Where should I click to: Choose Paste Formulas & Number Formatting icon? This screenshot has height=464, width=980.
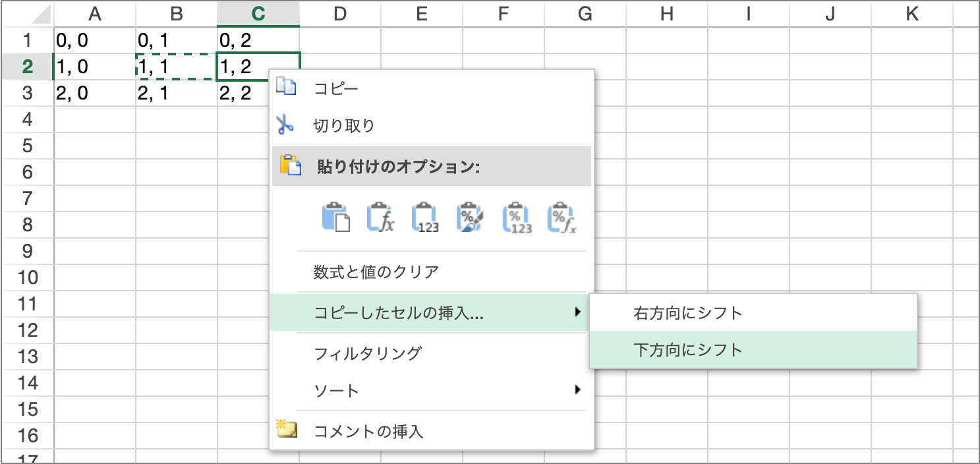click(x=562, y=217)
